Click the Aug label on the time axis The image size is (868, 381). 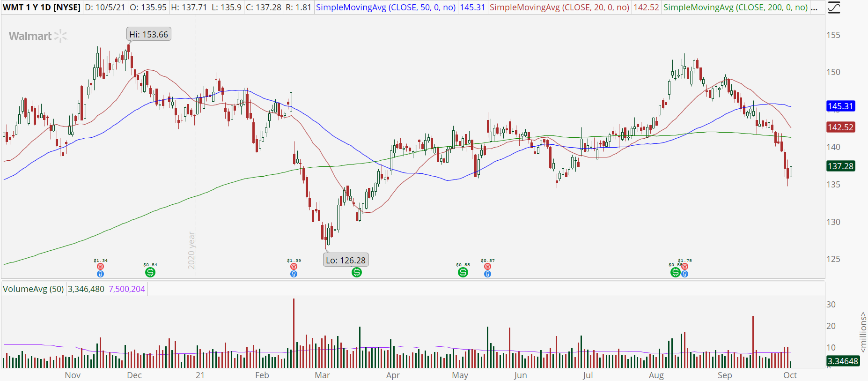pos(656,375)
